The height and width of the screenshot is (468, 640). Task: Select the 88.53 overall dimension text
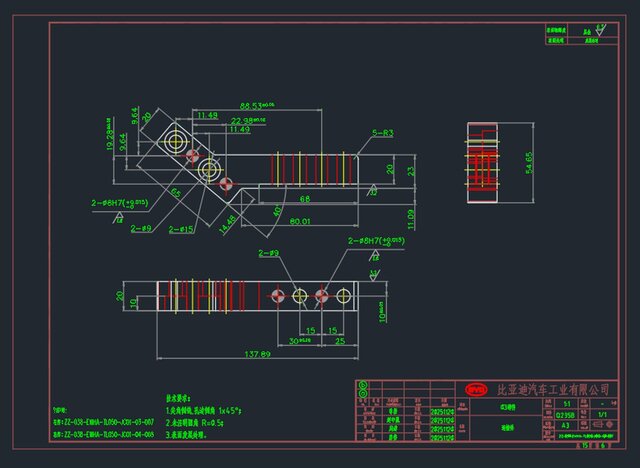coord(257,106)
